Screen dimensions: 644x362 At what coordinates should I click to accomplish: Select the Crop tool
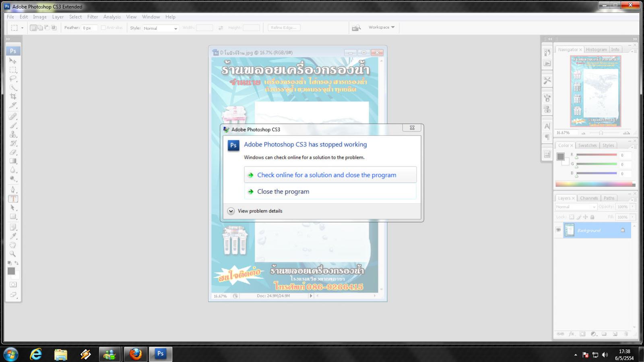(13, 97)
